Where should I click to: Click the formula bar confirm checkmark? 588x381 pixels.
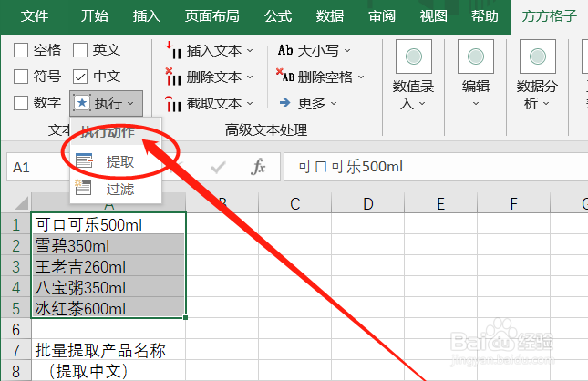pos(218,167)
